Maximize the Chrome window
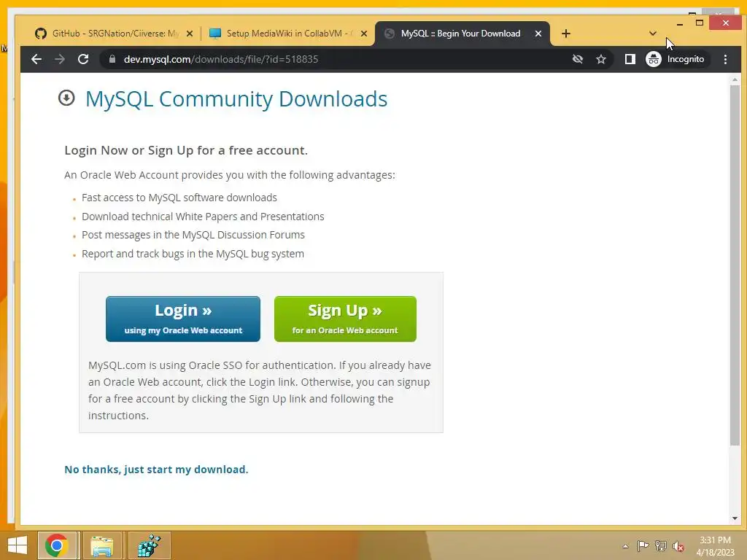747x560 pixels. pyautogui.click(x=700, y=23)
